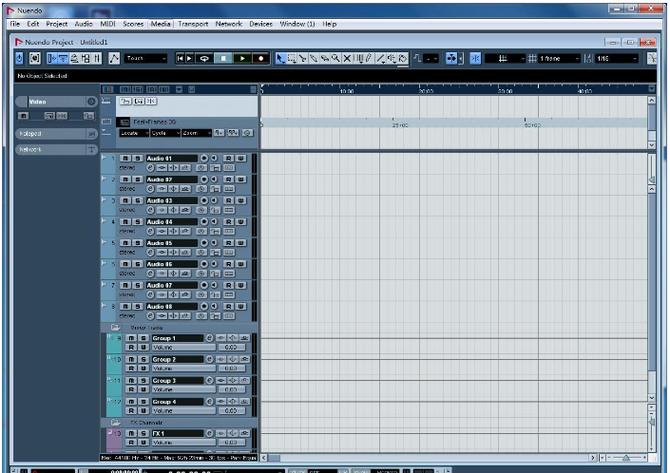Click the horizontal zoom slider at bottom right
Image resolution: width=670 pixels, height=473 pixels.
point(626,458)
